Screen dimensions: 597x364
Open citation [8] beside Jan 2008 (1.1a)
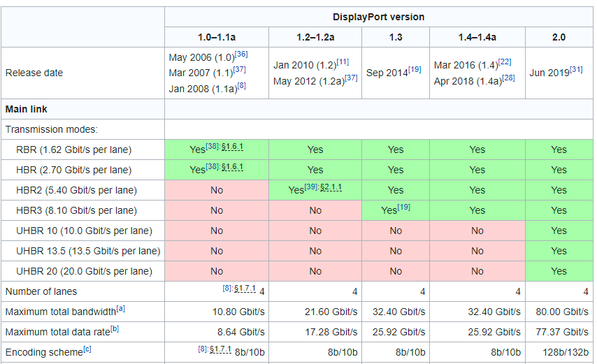tap(241, 85)
